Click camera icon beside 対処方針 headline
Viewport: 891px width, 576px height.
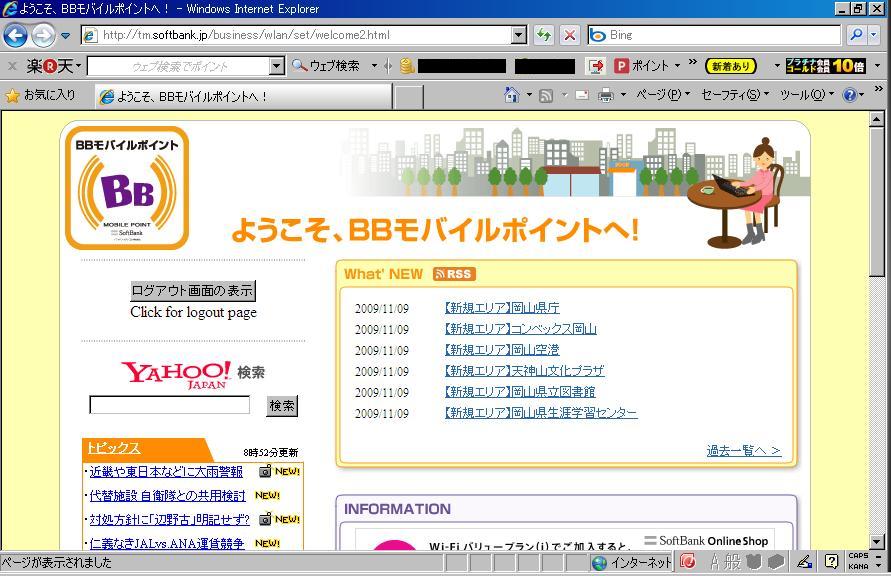coord(265,519)
